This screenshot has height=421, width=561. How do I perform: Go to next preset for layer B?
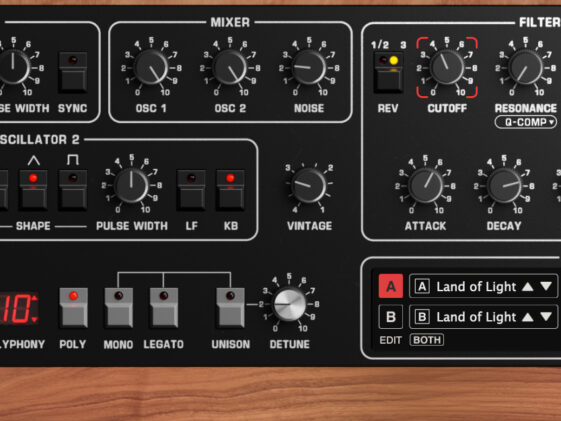[x=546, y=317]
